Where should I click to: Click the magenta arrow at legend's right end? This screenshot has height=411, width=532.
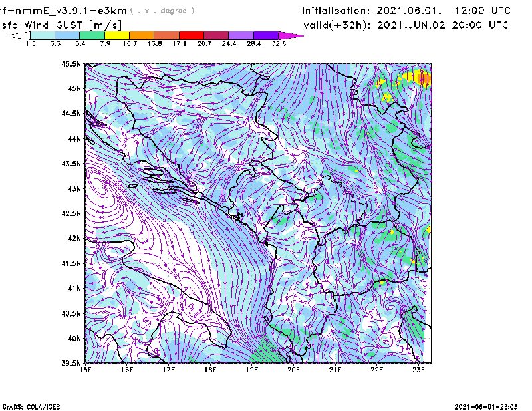point(291,35)
